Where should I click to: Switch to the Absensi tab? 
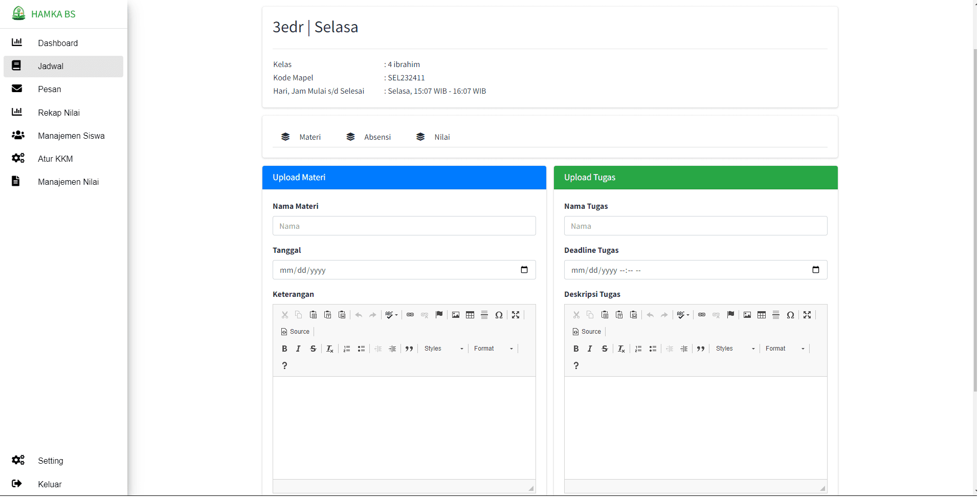click(x=369, y=137)
